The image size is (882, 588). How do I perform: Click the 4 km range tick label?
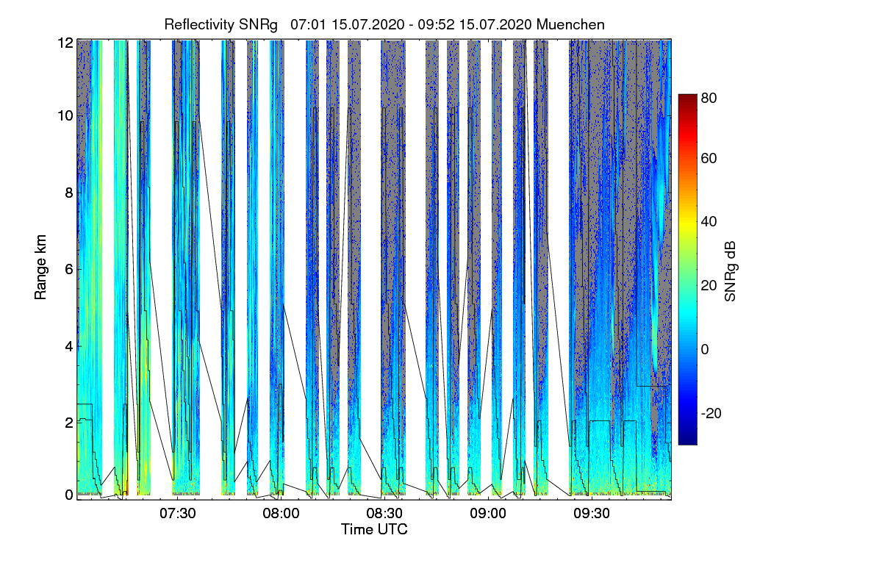coord(69,345)
